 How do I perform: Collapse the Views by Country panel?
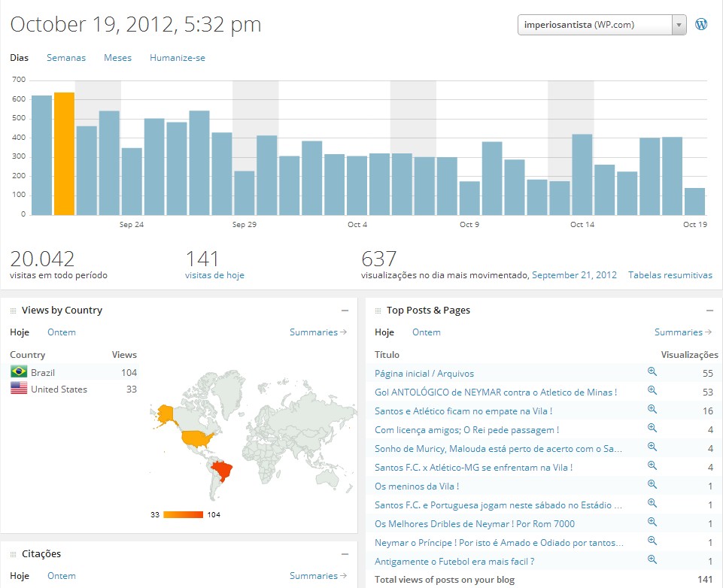click(345, 311)
